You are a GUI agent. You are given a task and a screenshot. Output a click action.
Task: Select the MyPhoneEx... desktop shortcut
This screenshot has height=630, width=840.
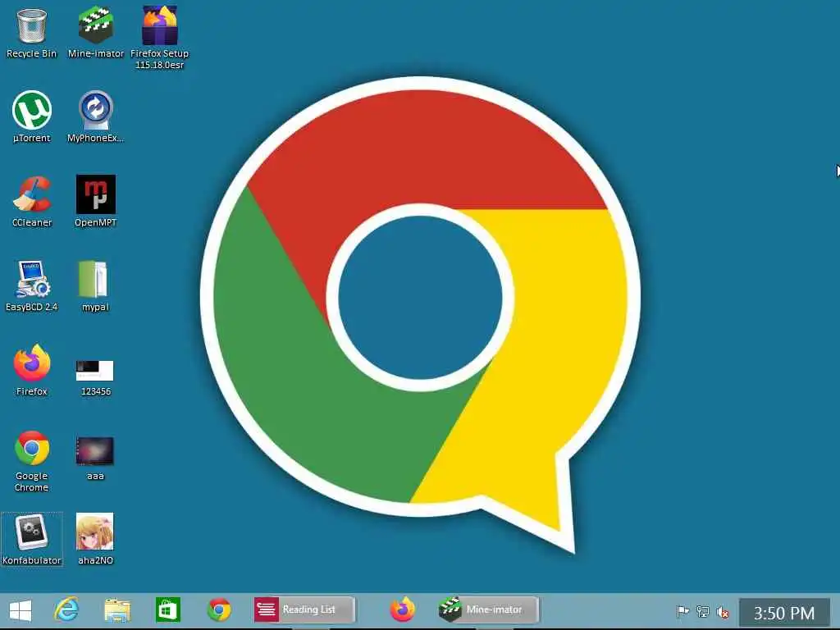(95, 116)
